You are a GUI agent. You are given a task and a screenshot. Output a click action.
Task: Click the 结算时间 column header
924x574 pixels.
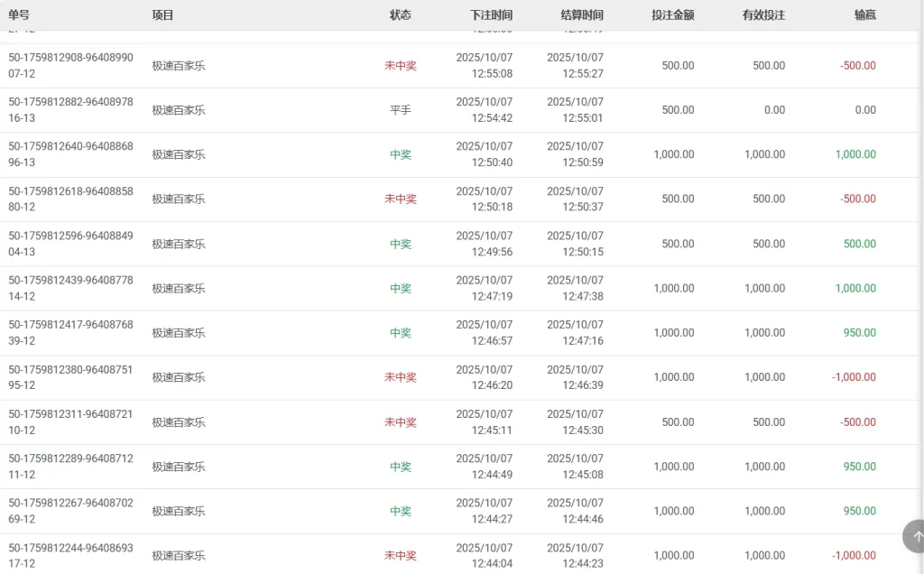(581, 15)
